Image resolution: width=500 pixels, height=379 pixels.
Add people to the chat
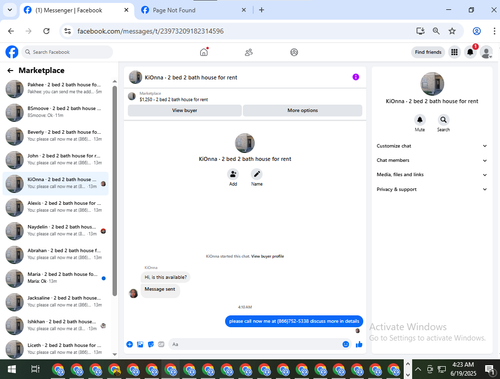pyautogui.click(x=233, y=174)
